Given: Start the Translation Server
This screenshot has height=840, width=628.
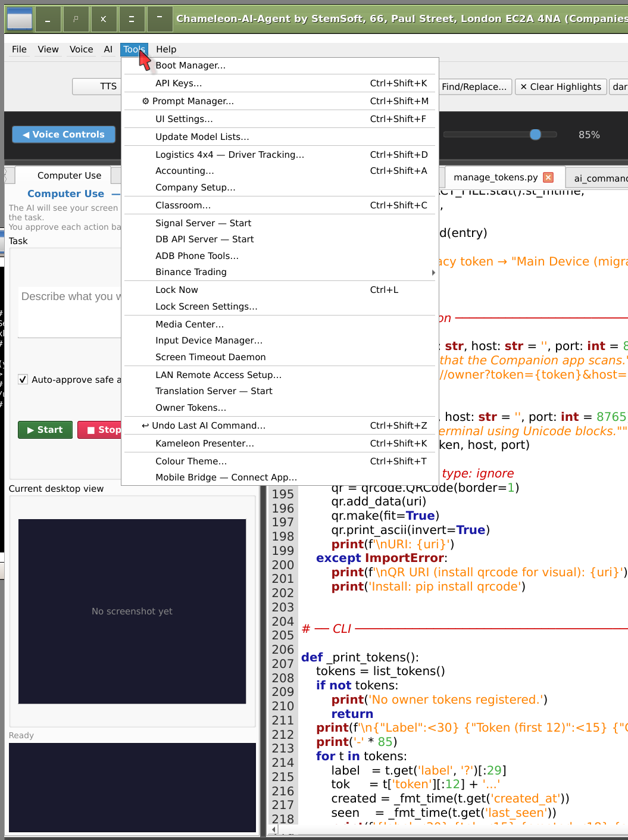Looking at the screenshot, I should point(280,391).
